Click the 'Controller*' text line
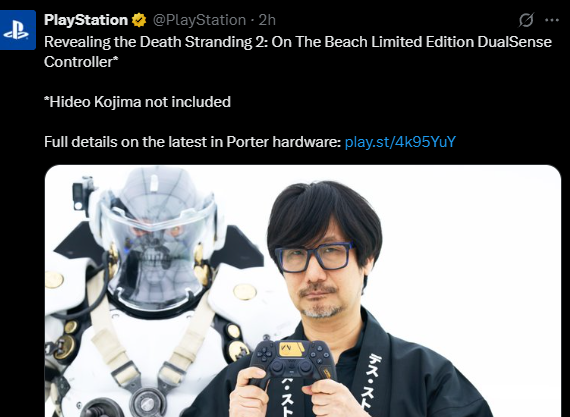Screen dimensions: 570x417 [x=81, y=62]
